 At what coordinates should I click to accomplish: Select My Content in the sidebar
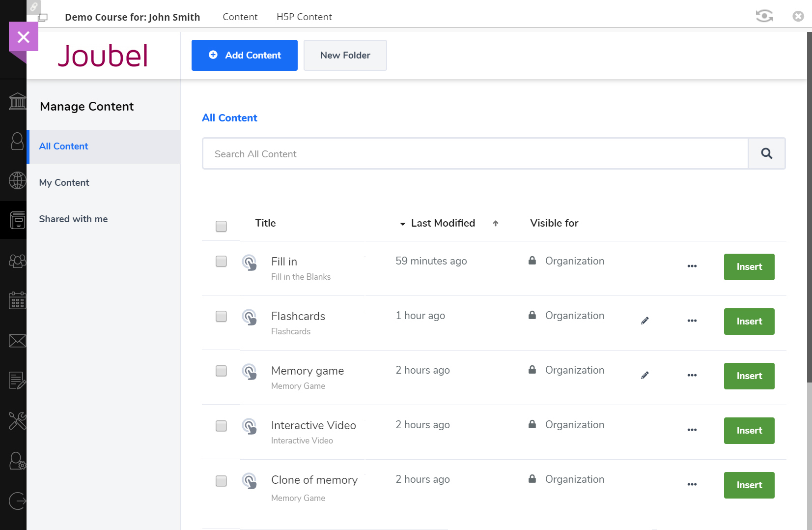pos(64,183)
